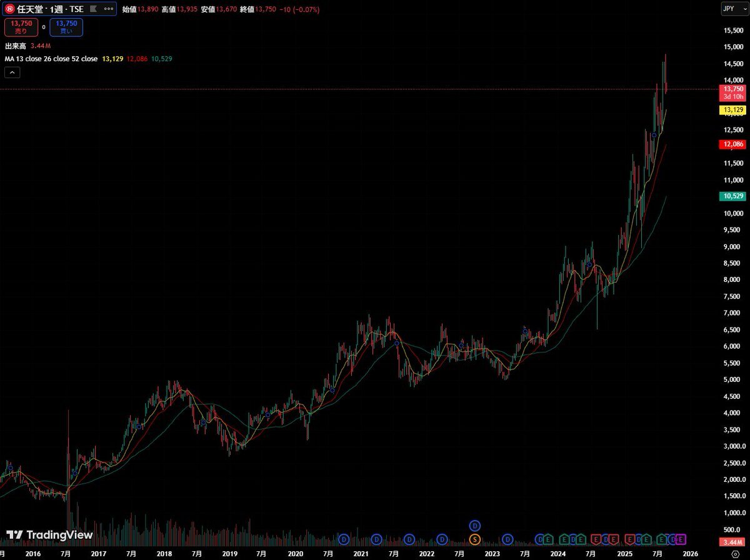
Task: Open chart settings gear at bottom right
Action: [x=735, y=554]
